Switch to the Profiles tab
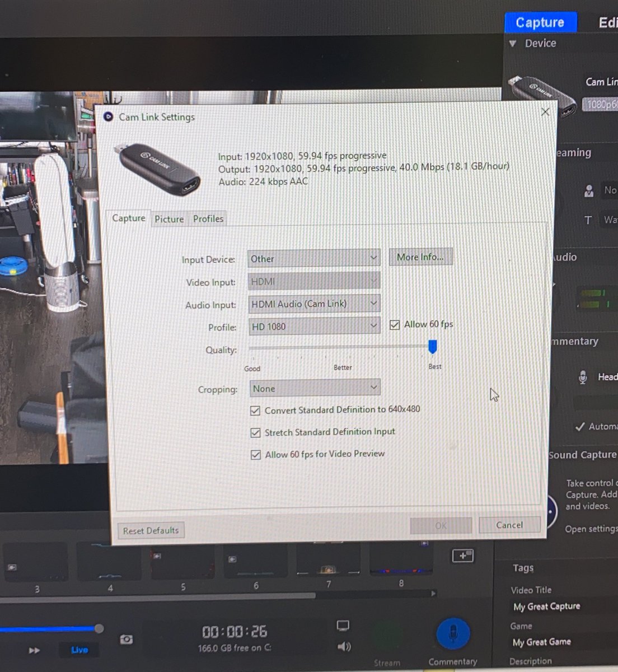This screenshot has width=618, height=672. pos(208,218)
